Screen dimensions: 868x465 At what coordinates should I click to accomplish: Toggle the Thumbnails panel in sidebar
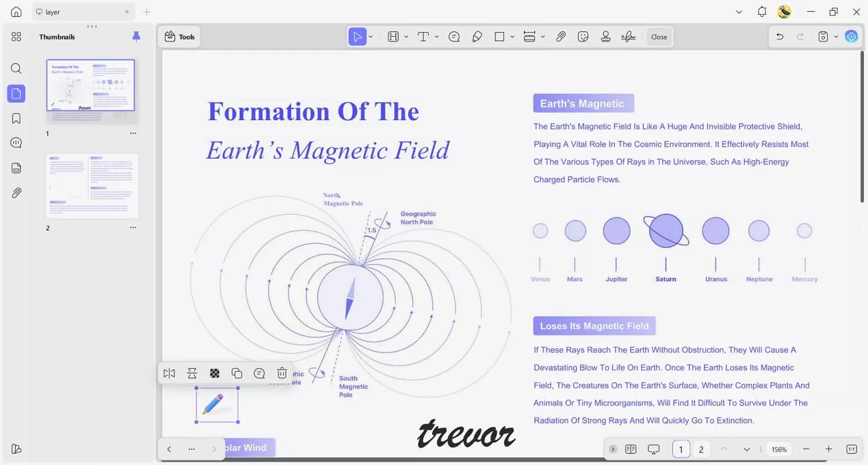tap(16, 93)
